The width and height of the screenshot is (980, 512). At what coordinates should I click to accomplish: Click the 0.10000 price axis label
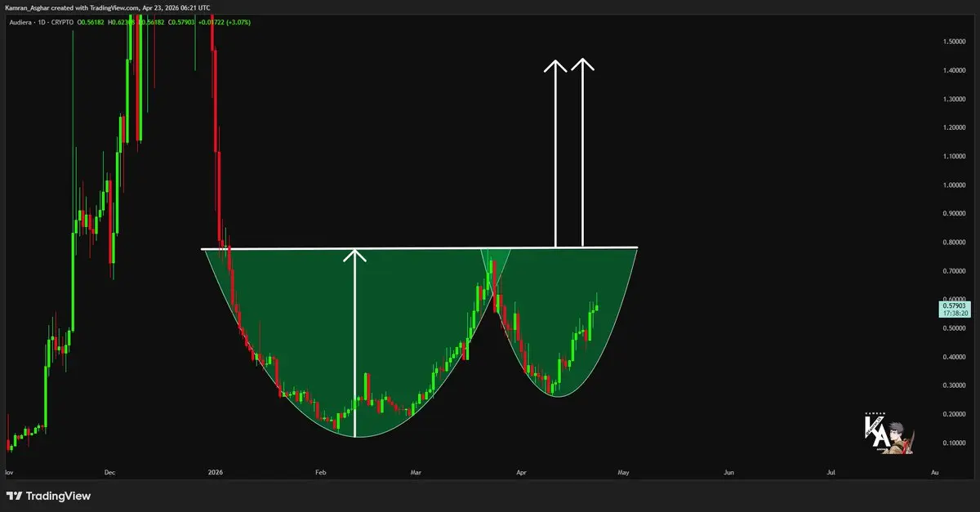click(954, 443)
